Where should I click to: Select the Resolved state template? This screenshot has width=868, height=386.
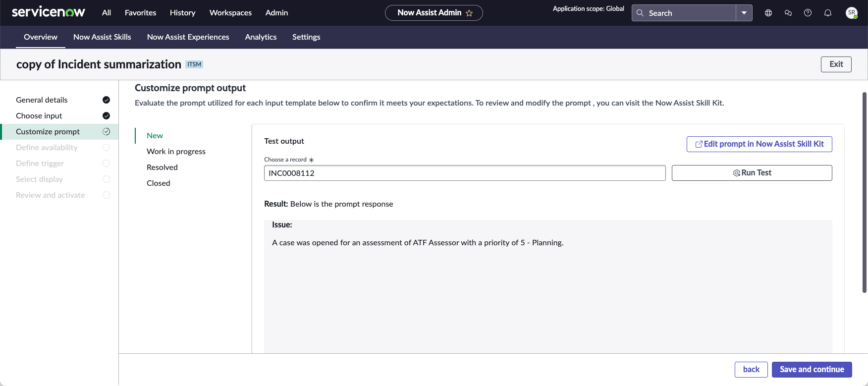(163, 167)
